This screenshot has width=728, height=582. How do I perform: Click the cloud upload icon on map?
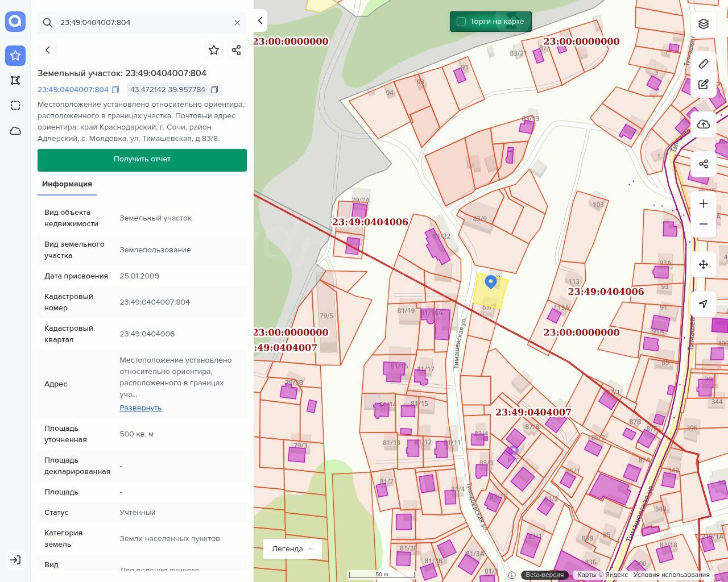704,124
